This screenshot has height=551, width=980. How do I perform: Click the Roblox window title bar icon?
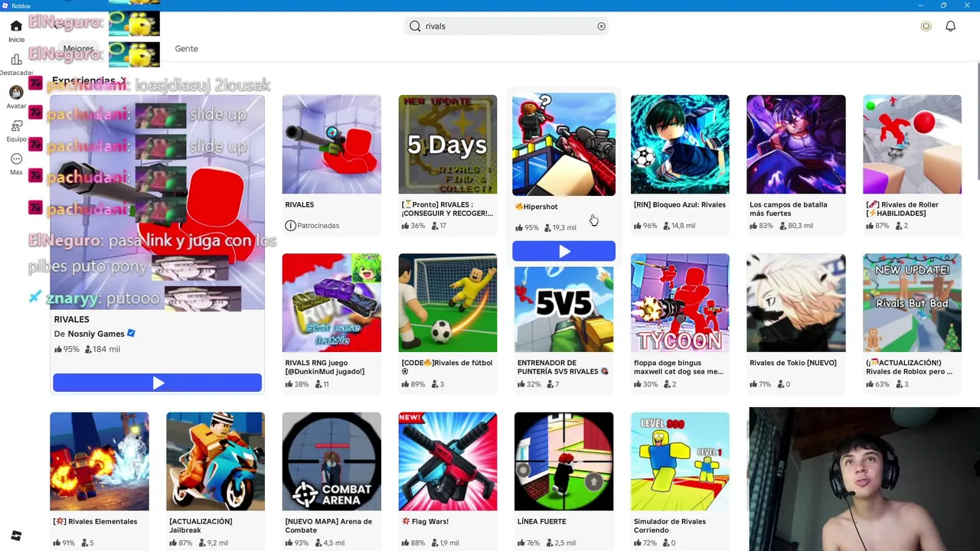(x=5, y=5)
